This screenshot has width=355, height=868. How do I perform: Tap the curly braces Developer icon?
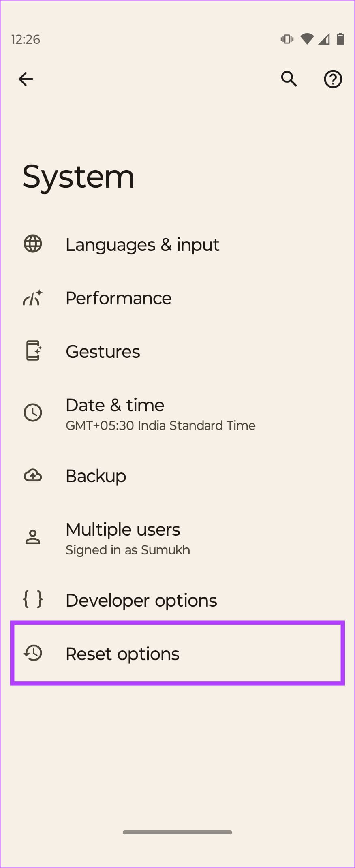pyautogui.click(x=33, y=599)
